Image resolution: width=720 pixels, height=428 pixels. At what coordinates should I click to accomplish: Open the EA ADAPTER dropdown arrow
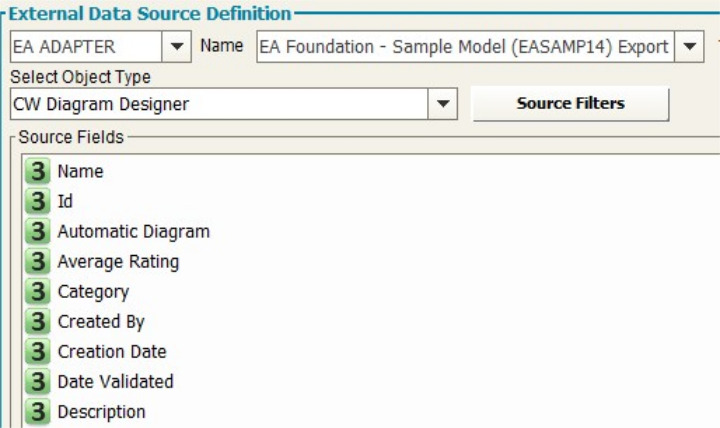point(177,46)
